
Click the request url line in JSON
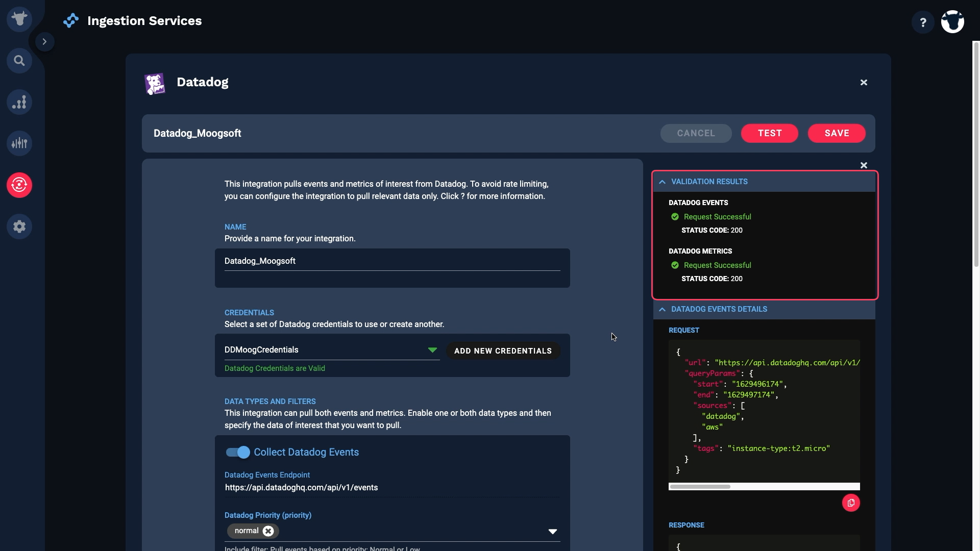772,363
